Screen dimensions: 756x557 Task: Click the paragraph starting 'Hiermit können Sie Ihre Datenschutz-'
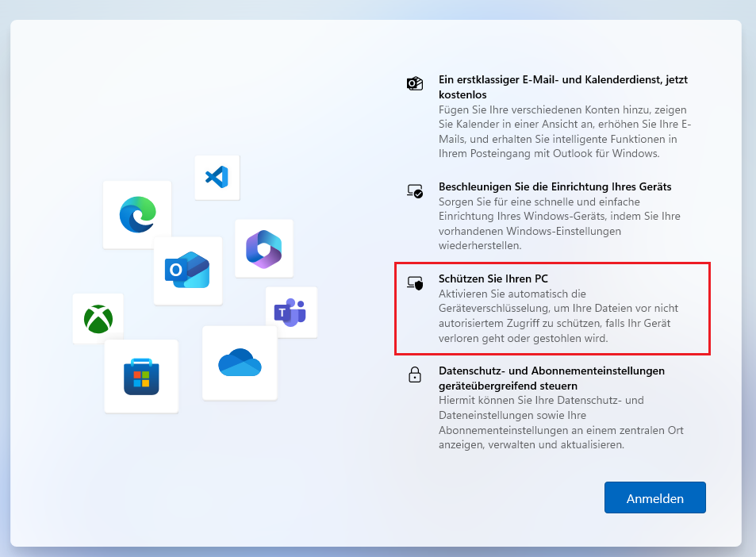[561, 422]
